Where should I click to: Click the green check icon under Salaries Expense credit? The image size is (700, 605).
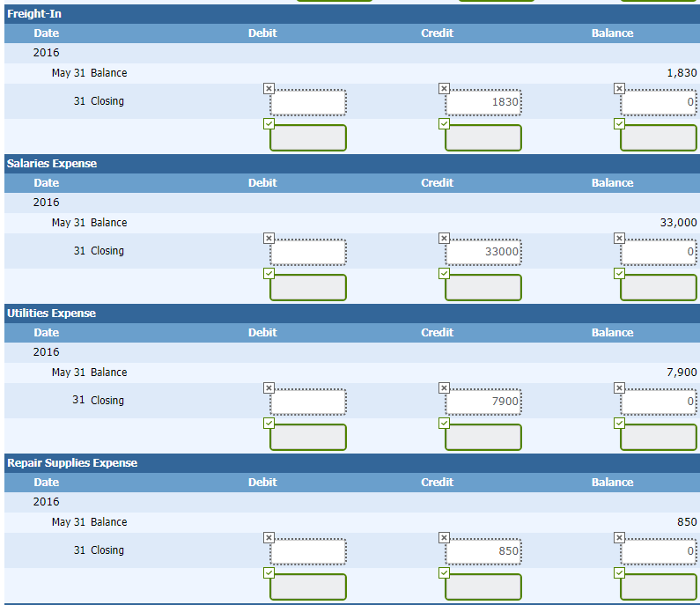[x=444, y=273]
